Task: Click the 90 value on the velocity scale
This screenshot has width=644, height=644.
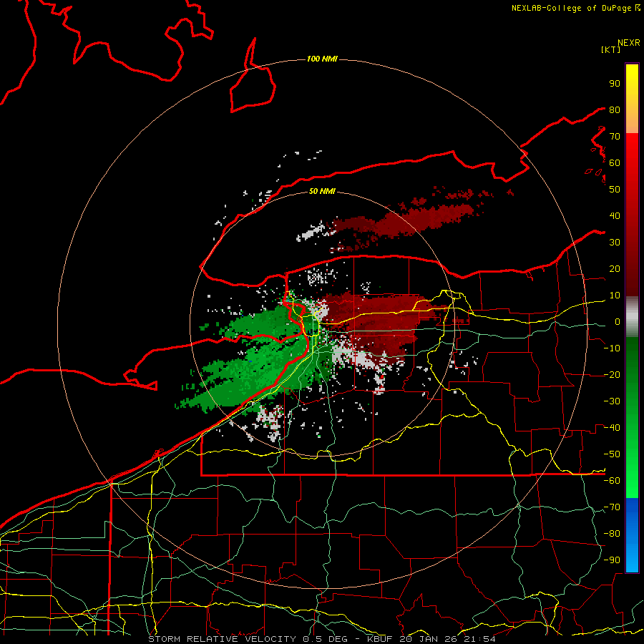Action: coord(615,84)
